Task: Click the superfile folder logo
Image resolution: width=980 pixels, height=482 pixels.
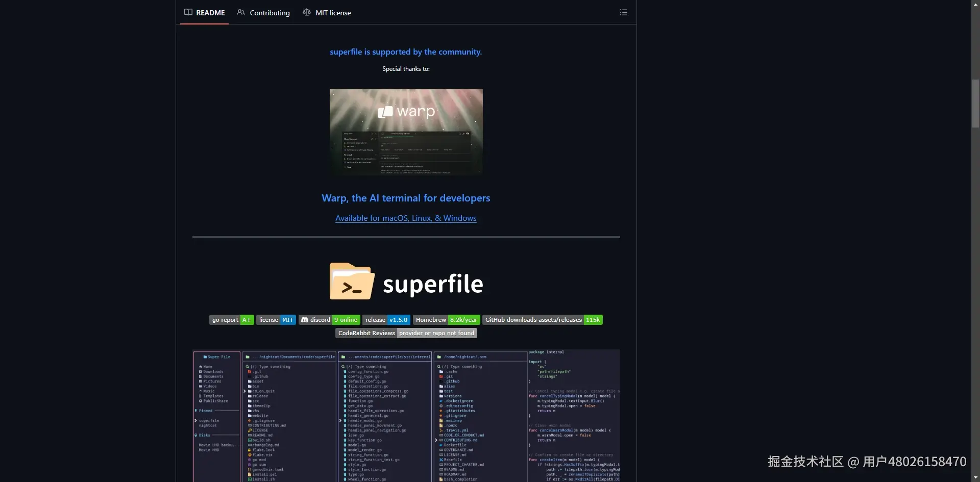Action: [x=406, y=282]
